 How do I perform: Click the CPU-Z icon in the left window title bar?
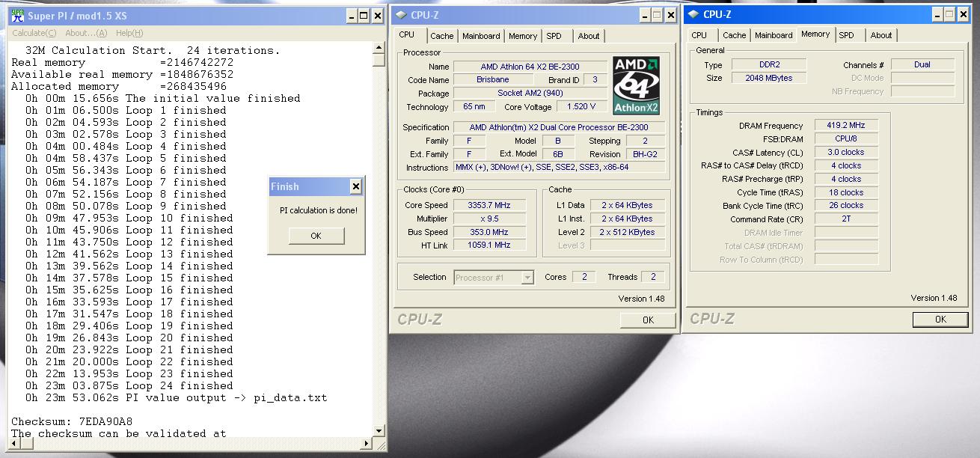400,15
